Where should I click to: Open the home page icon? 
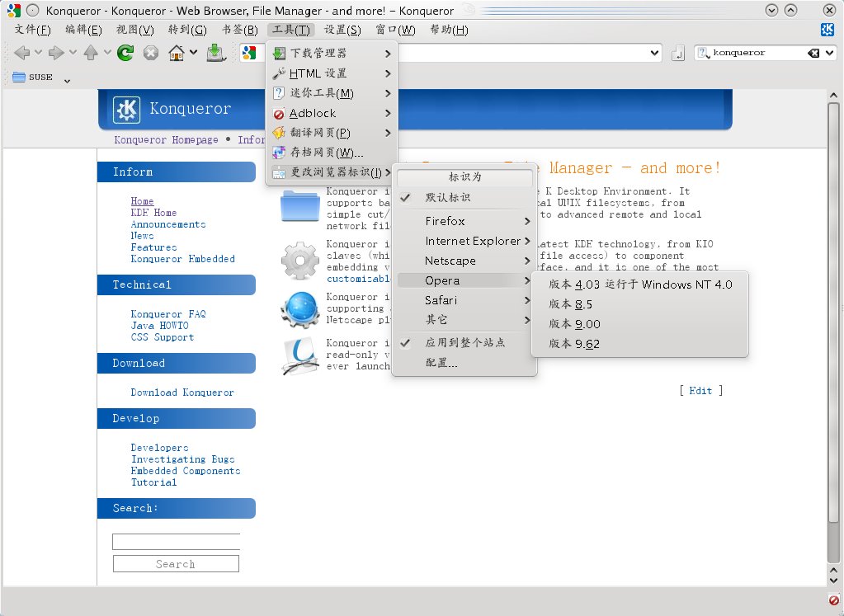(174, 53)
